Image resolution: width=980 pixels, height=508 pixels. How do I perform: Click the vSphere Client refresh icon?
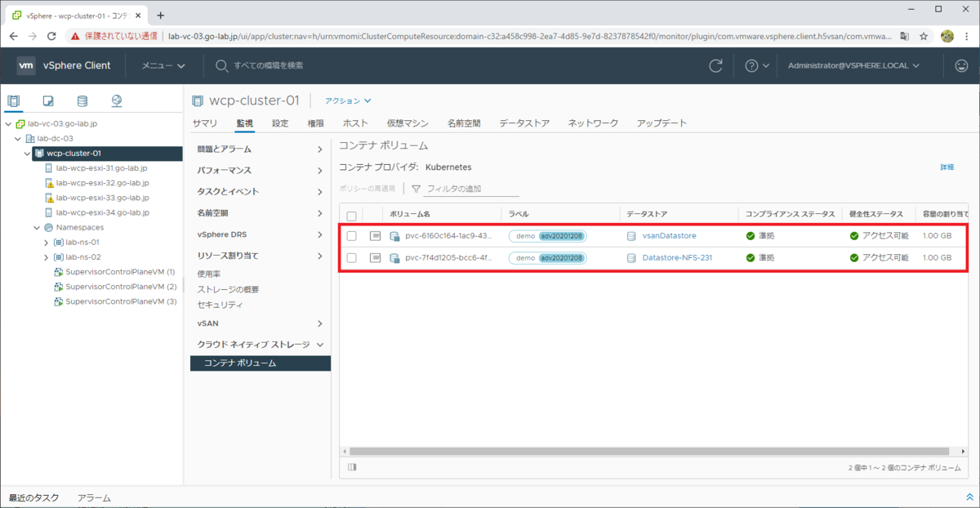[x=715, y=65]
